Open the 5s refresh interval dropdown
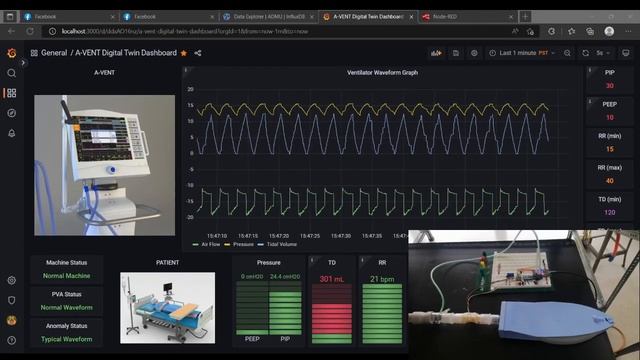Viewport: 640px width, 360px height. click(x=602, y=53)
